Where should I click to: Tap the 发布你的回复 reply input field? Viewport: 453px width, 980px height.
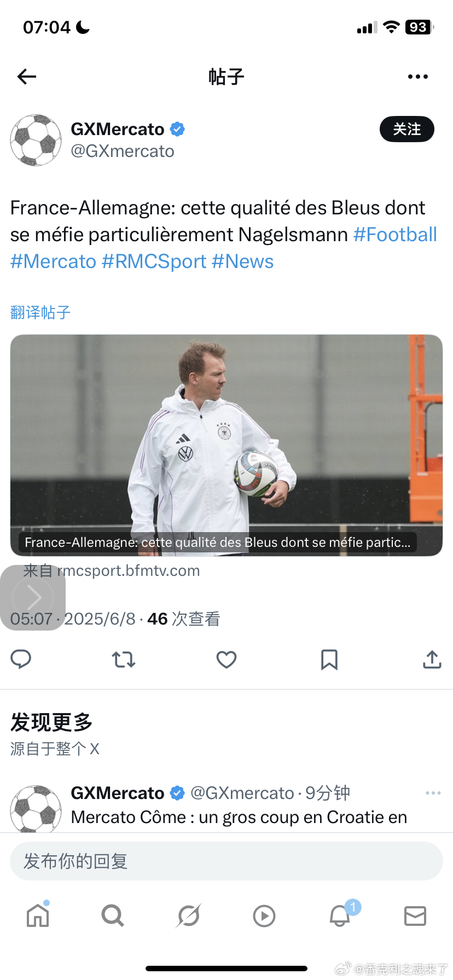click(x=226, y=861)
